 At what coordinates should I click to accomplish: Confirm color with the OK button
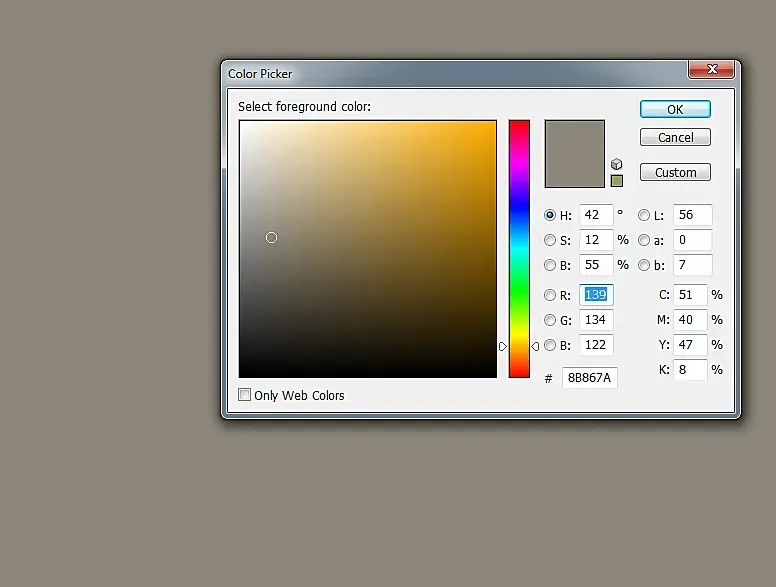pyautogui.click(x=675, y=109)
